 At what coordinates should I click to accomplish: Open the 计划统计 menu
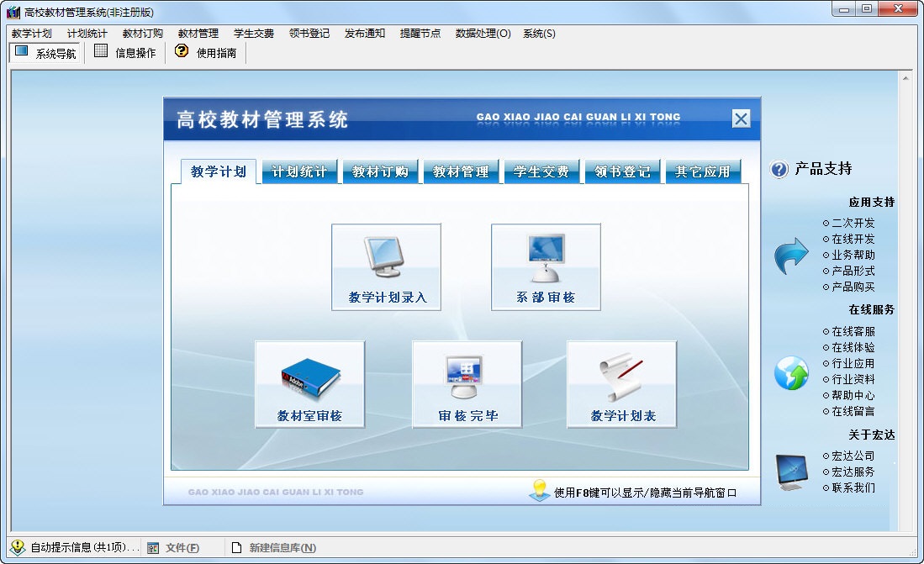click(x=87, y=34)
